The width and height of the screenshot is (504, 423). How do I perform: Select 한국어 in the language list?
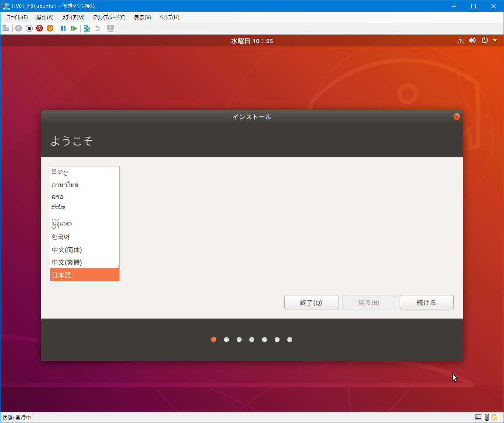[61, 237]
